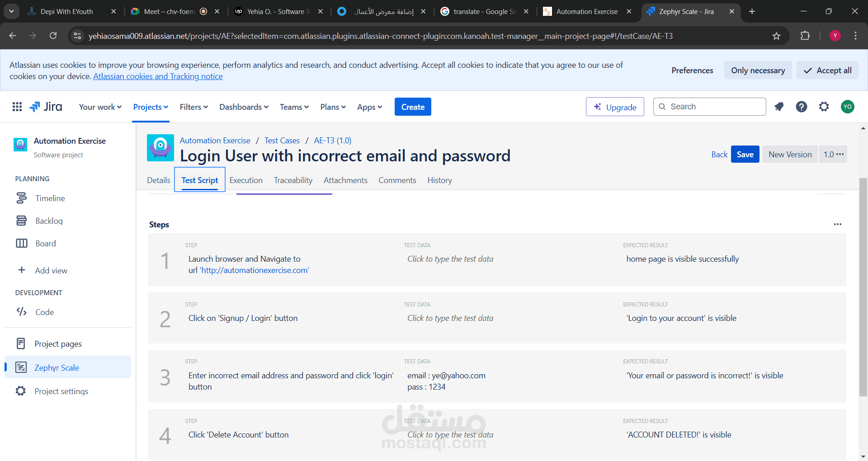Go back with the browser back arrow
Viewport: 868px width, 461px height.
tap(13, 36)
